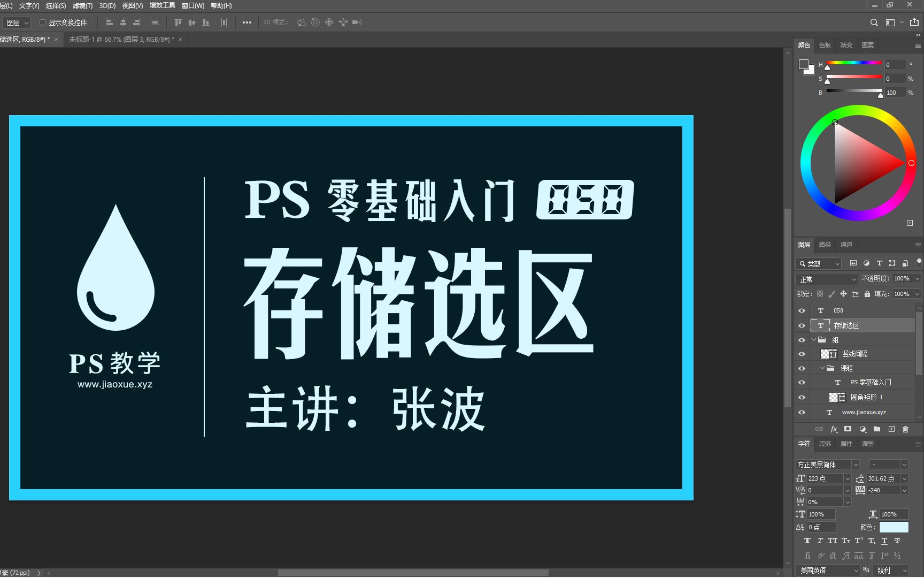Screen dimensions: 924x578
Task: Hide the 圆角矩形 1 layer
Action: click(802, 397)
